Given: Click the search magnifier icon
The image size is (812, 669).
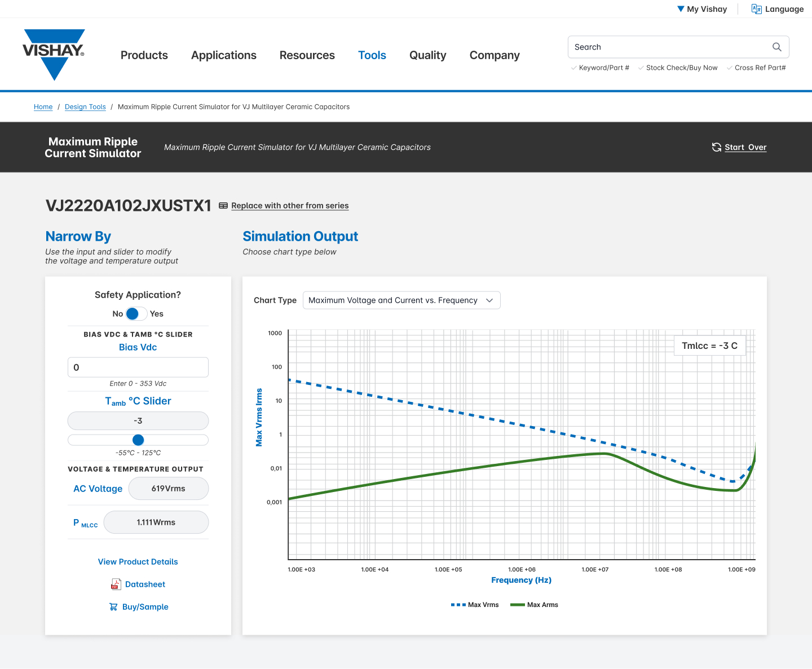Looking at the screenshot, I should [776, 47].
